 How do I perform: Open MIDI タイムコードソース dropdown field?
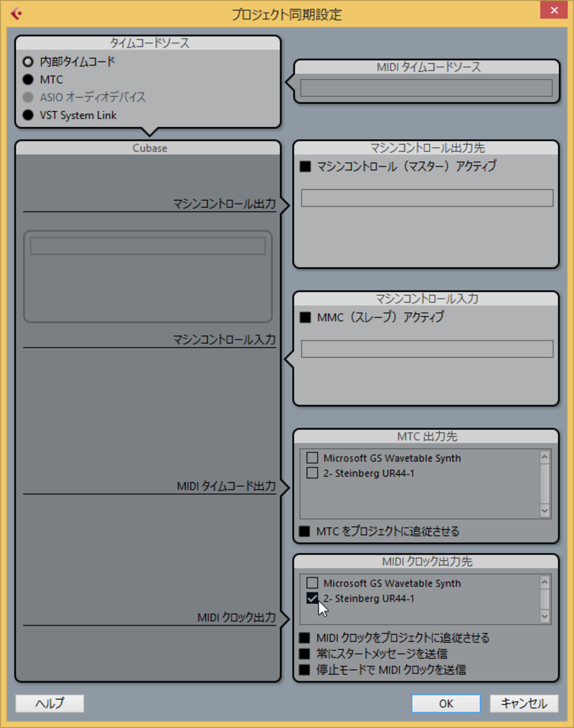click(x=426, y=88)
